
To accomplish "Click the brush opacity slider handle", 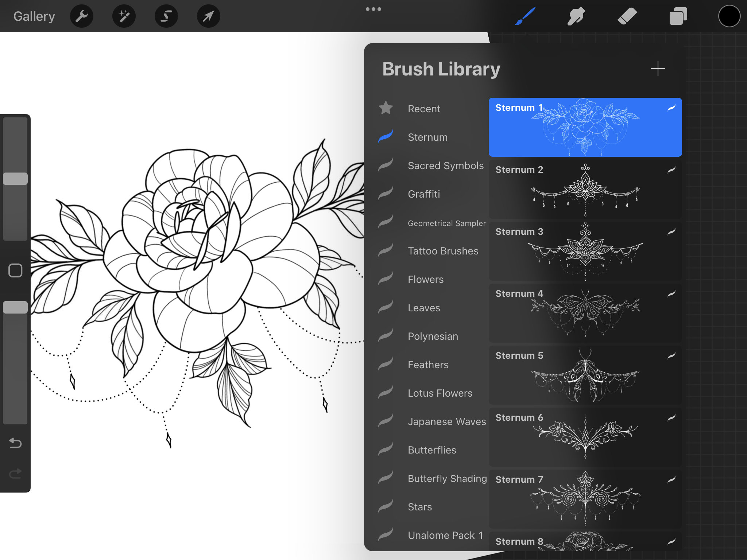I will tap(15, 307).
